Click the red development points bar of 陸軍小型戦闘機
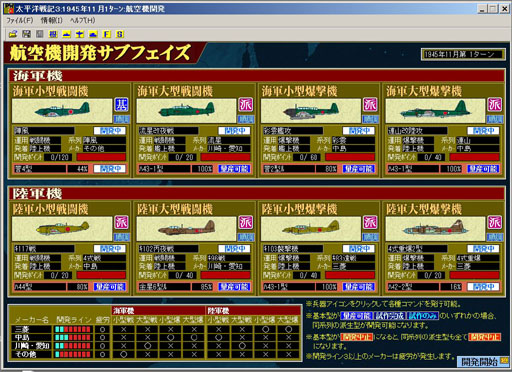512x372 pixels. click(101, 275)
